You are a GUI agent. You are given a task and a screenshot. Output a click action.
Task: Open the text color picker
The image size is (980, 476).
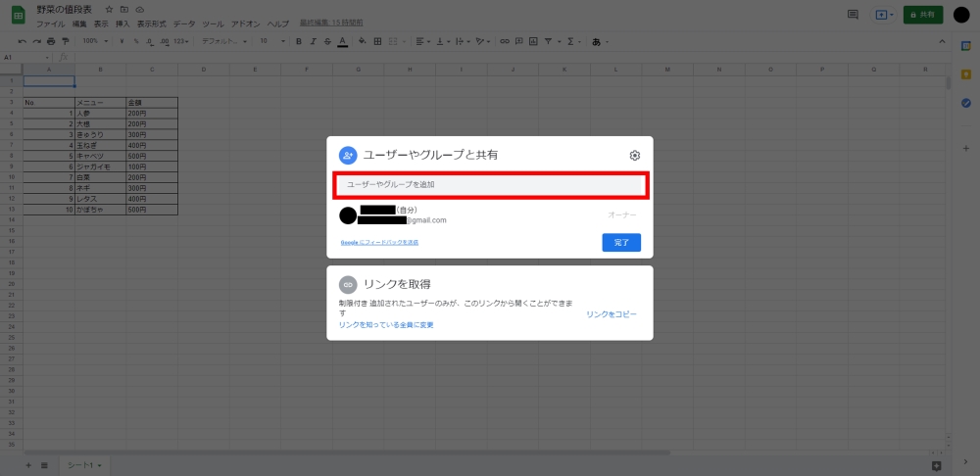tap(342, 41)
